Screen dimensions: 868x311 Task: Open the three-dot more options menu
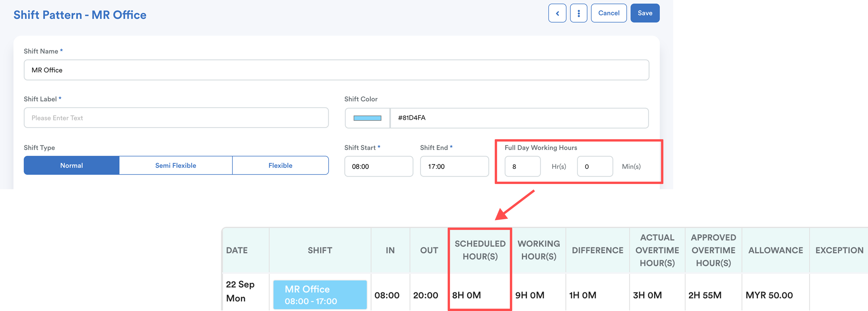coord(578,13)
